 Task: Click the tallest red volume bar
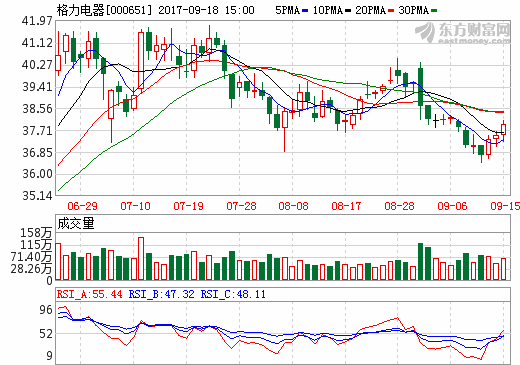(141, 258)
